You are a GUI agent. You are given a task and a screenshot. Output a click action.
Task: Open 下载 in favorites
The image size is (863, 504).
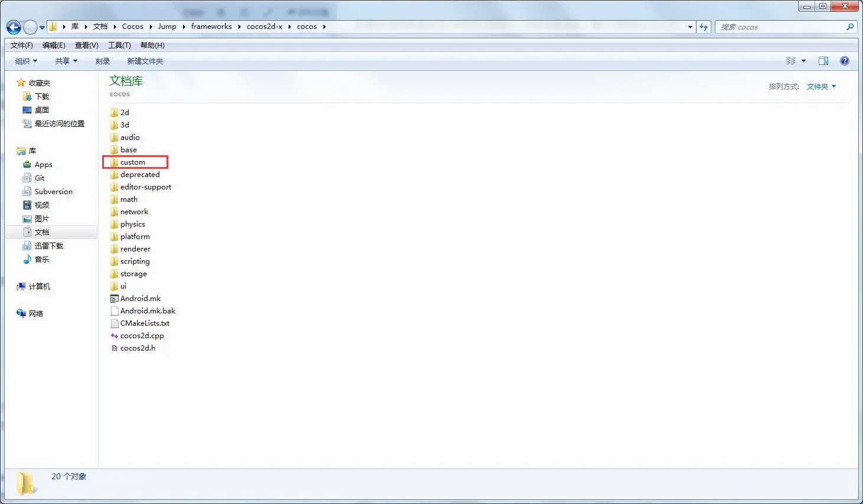pyautogui.click(x=35, y=96)
